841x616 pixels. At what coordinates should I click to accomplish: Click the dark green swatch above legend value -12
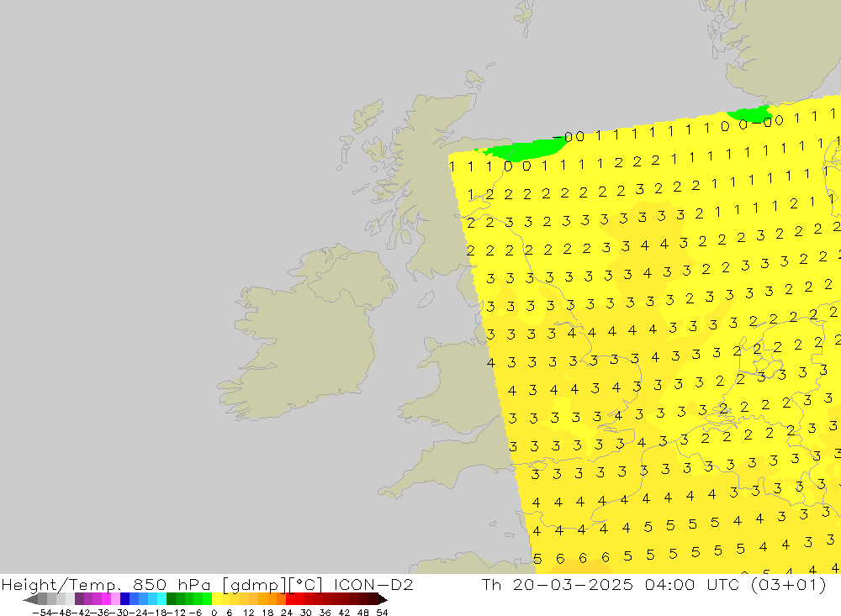coord(171,599)
